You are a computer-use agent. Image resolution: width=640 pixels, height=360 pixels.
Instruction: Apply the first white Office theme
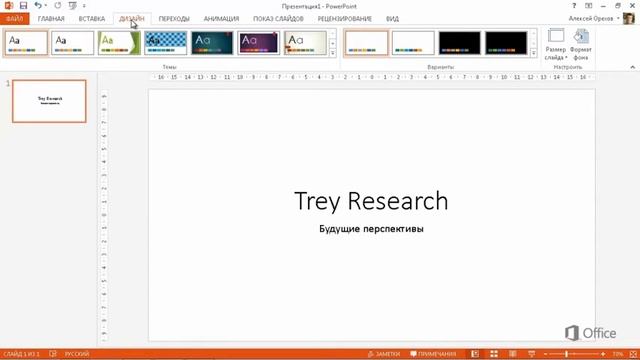click(x=26, y=43)
